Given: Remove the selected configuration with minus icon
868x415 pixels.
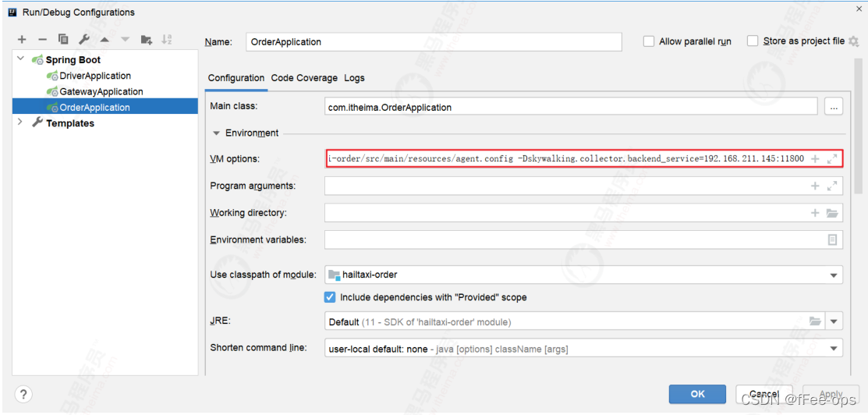Looking at the screenshot, I should pyautogui.click(x=42, y=39).
